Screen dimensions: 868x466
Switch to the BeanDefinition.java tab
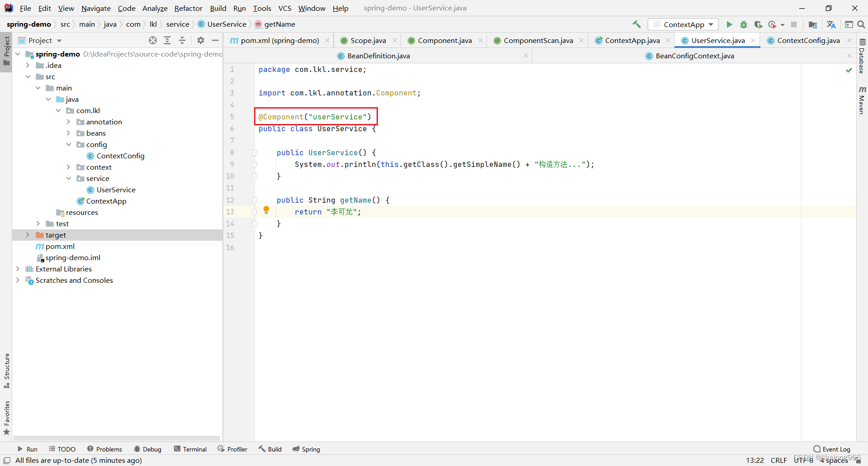(378, 56)
